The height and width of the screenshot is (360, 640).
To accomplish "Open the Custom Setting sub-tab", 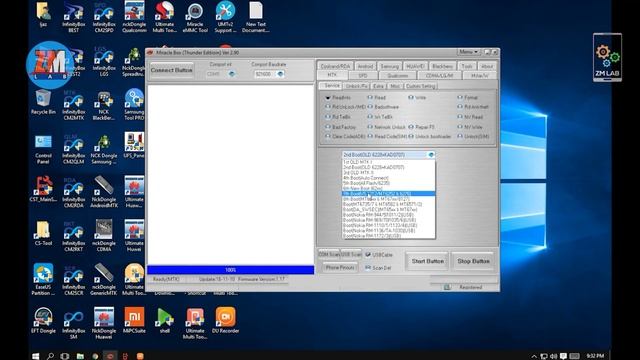I will [x=420, y=86].
